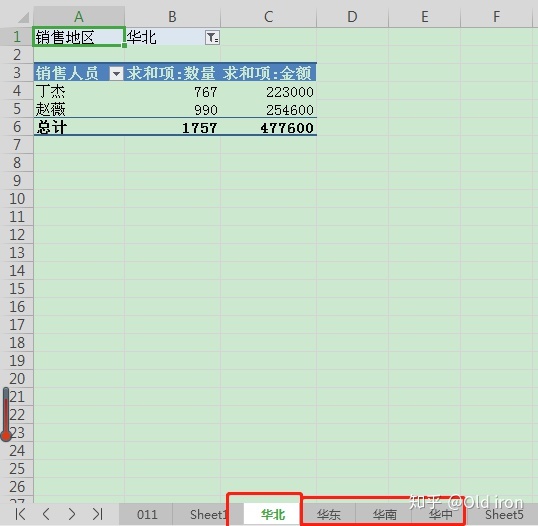538x526 pixels.
Task: Select column B header
Action: (172, 16)
